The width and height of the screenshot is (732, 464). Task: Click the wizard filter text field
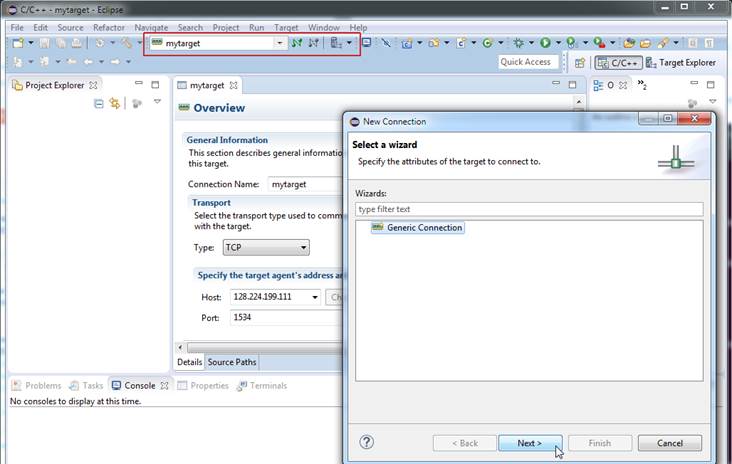click(528, 209)
